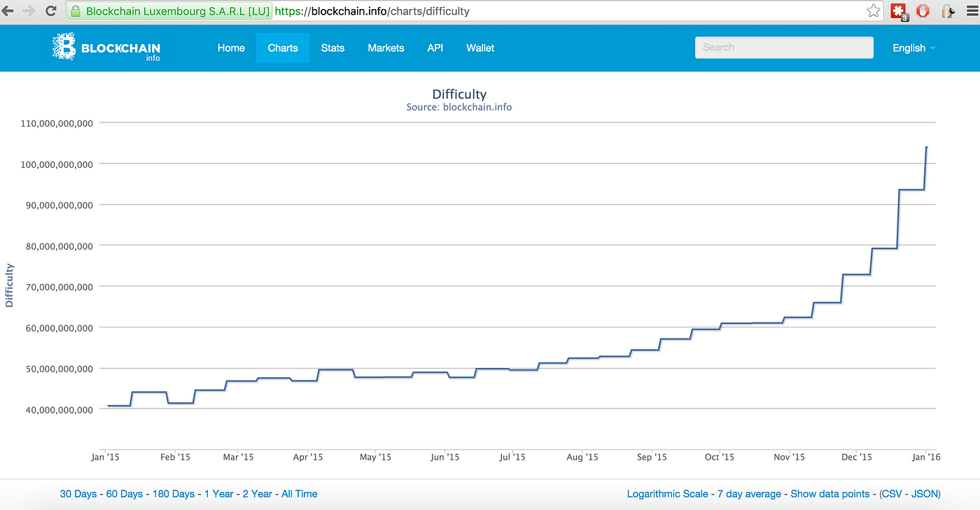Focus the Search input field
980x510 pixels.
pos(784,48)
